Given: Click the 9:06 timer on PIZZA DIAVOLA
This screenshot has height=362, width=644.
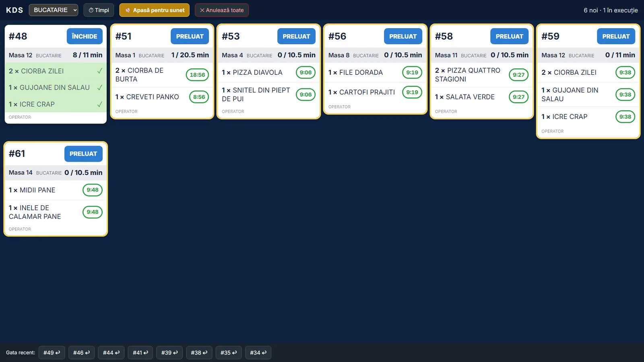Looking at the screenshot, I should click(x=305, y=72).
